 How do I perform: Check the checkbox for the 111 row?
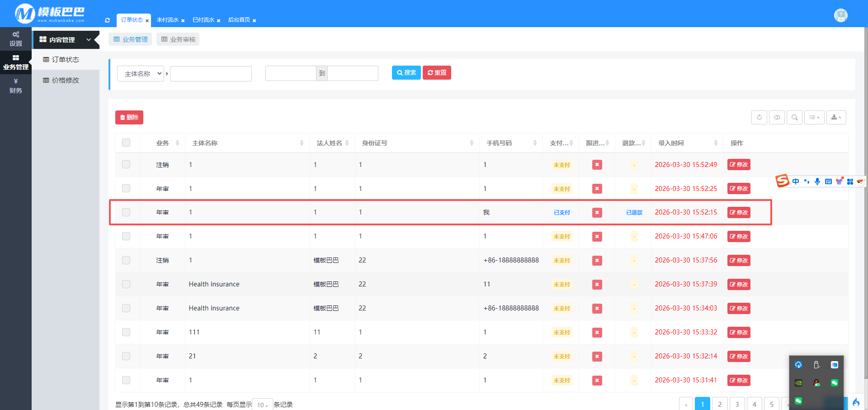[x=126, y=332]
